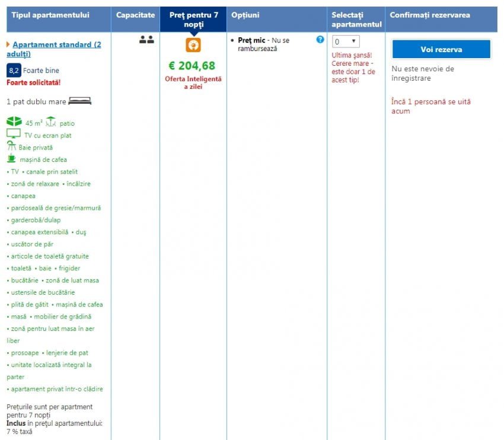
Task: Click the private bathroom shower icon
Action: tap(11, 146)
